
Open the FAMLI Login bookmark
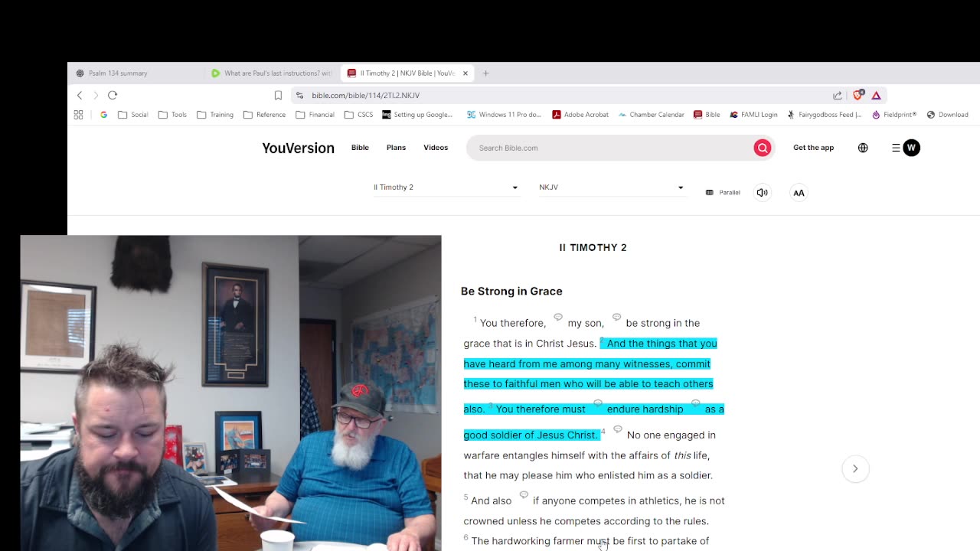pos(753,115)
